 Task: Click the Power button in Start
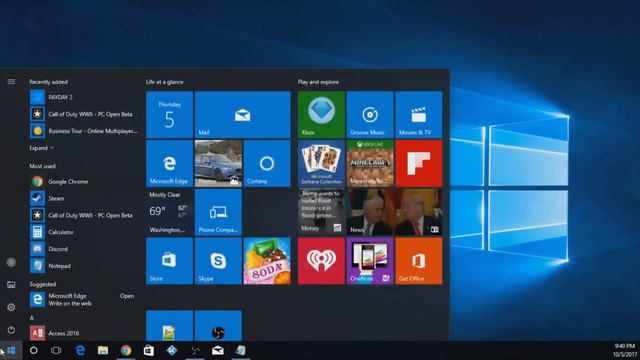[x=11, y=329]
